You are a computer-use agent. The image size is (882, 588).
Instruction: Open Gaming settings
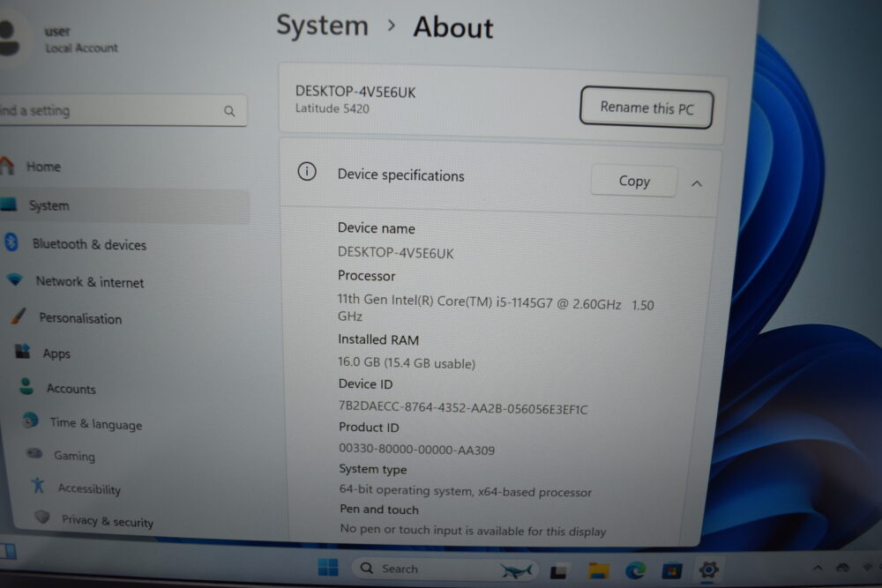(74, 456)
